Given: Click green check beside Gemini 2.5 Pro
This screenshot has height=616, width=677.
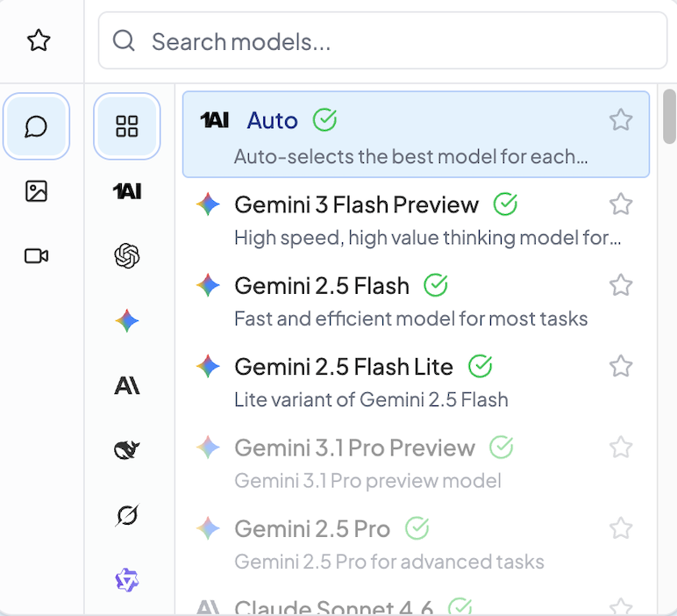Looking at the screenshot, I should tap(417, 528).
